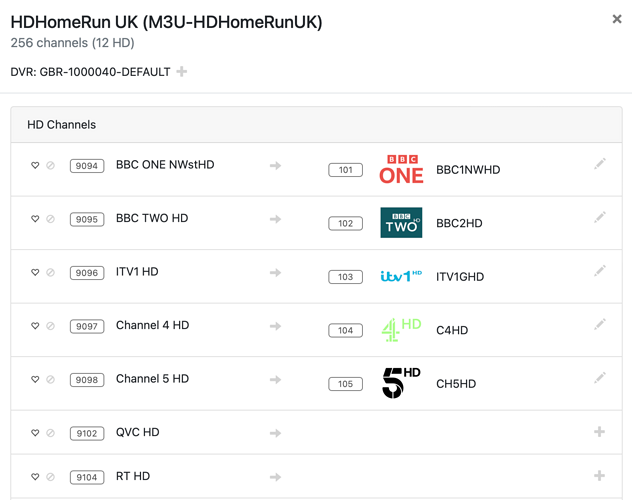
Task: Select channel number box 9094
Action: (87, 166)
